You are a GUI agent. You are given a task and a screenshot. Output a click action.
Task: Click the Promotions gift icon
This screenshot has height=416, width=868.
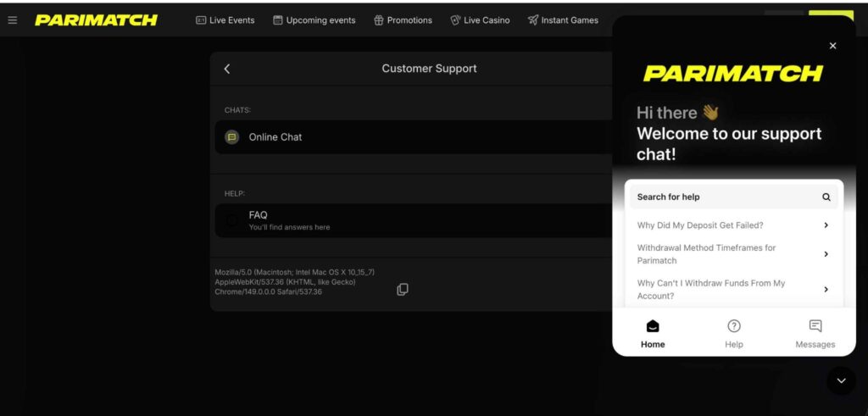click(379, 20)
